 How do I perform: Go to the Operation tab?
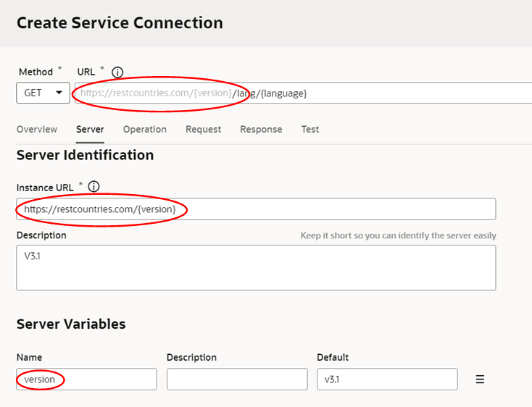pyautogui.click(x=145, y=130)
